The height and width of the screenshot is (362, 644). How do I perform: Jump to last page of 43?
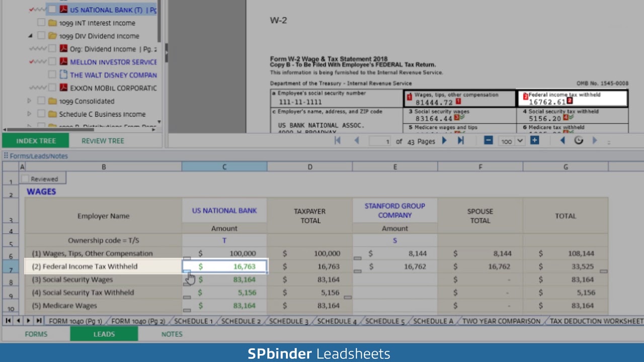460,141
